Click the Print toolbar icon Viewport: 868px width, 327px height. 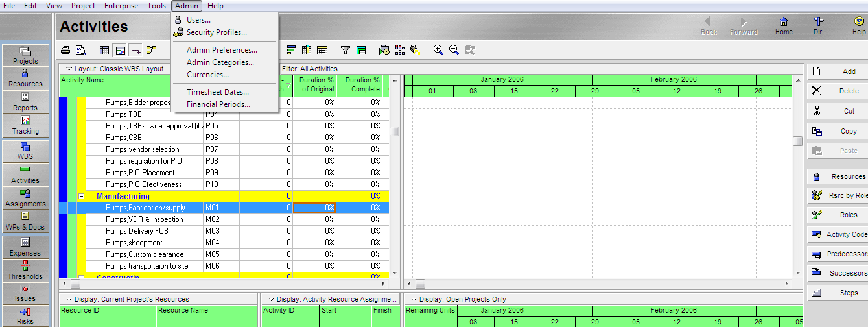(65, 50)
